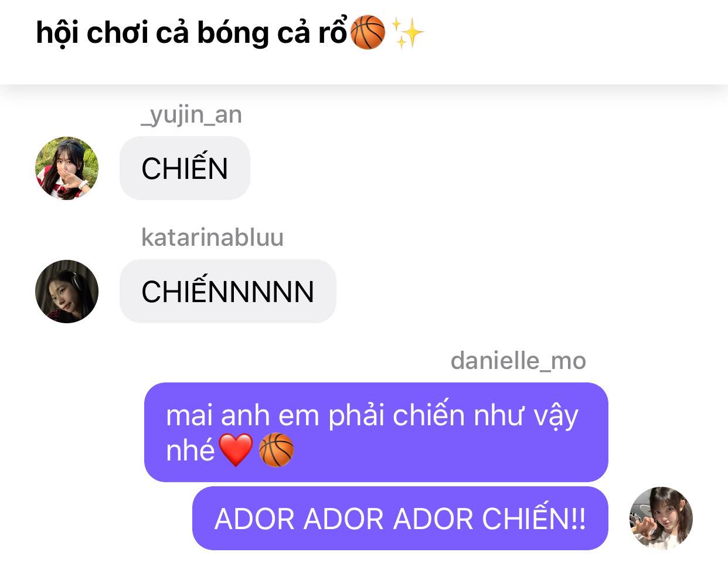Click the _yujin_an username label
728x586 pixels.
[x=192, y=114]
